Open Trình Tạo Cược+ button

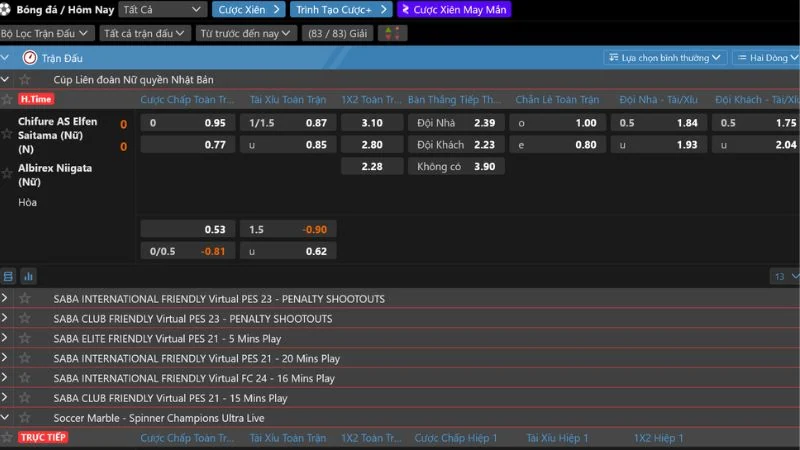(341, 9)
